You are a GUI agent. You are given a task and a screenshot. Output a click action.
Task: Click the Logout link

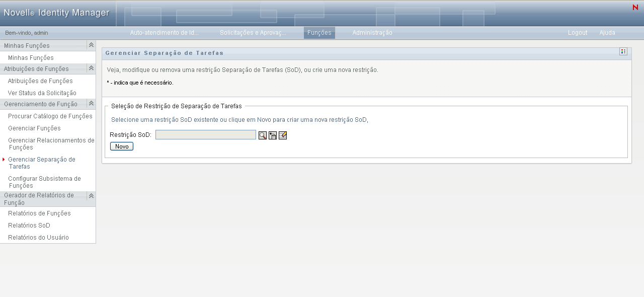(x=578, y=33)
